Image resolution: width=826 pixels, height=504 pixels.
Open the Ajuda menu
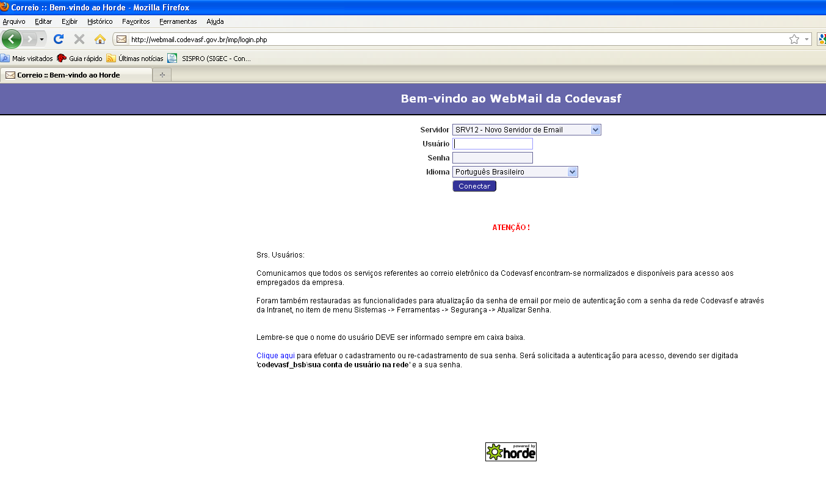point(215,21)
